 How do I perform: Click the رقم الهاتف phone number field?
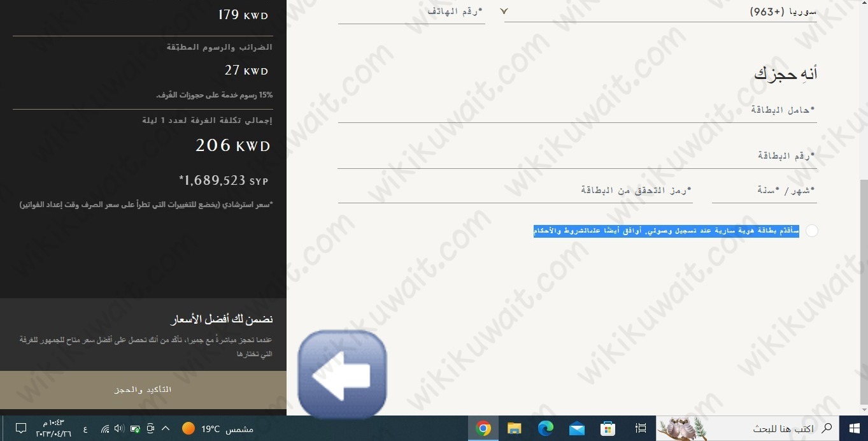coord(411,11)
